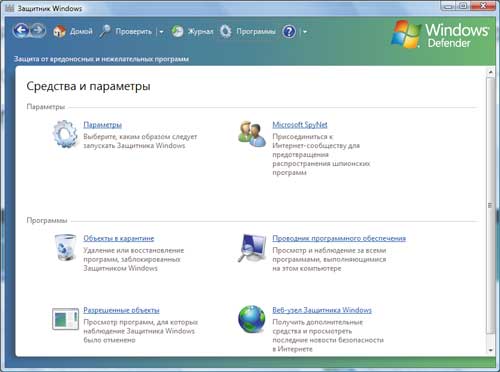
Task: Click the gear icon next to Программы
Action: click(226, 32)
